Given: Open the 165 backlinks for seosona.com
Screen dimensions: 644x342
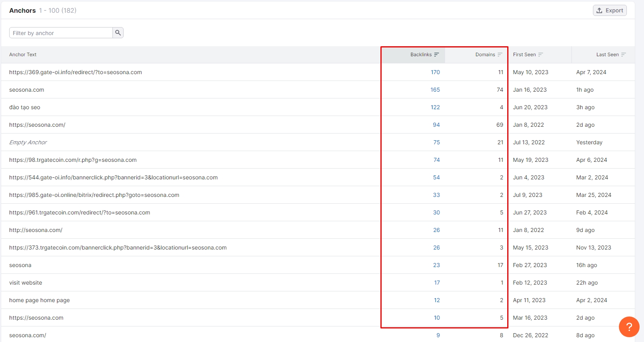Looking at the screenshot, I should (x=435, y=90).
